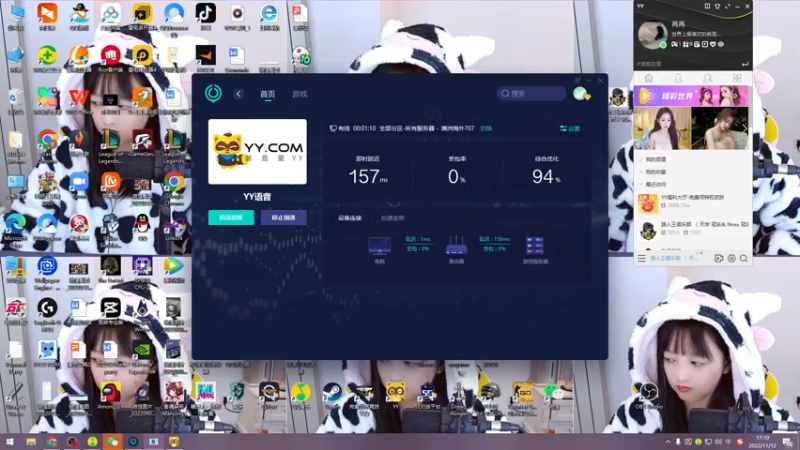This screenshot has width=800, height=450.
Task: Switch to the 首页 tab
Action: [267, 94]
